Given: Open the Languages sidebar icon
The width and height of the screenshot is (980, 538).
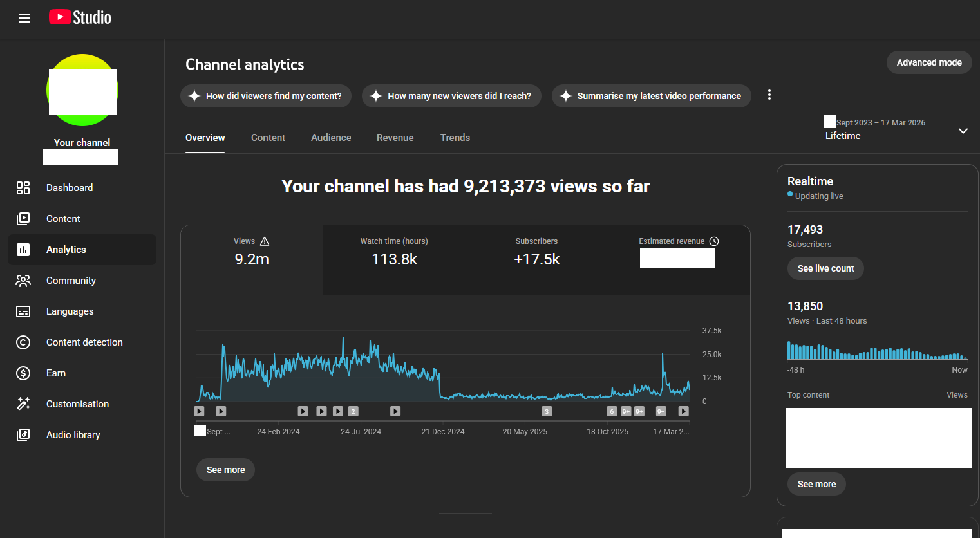Looking at the screenshot, I should pyautogui.click(x=23, y=311).
